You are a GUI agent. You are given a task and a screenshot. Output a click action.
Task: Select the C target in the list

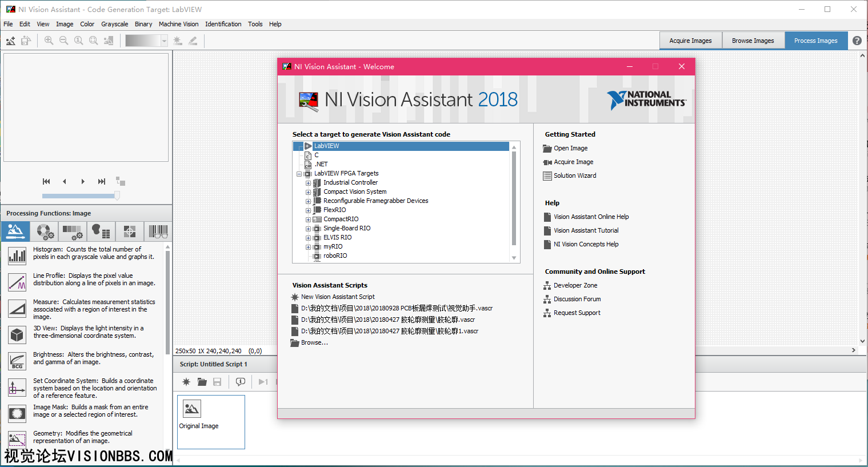(316, 155)
